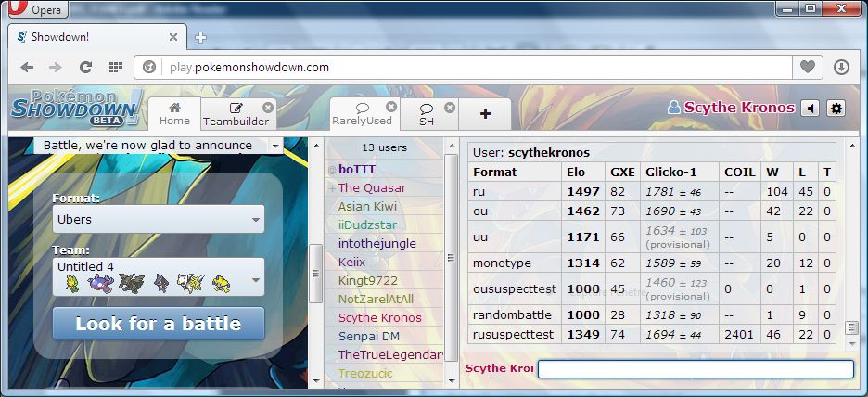Click the monotype format cell
Viewport: 868px width, 397px height.
pyautogui.click(x=515, y=263)
